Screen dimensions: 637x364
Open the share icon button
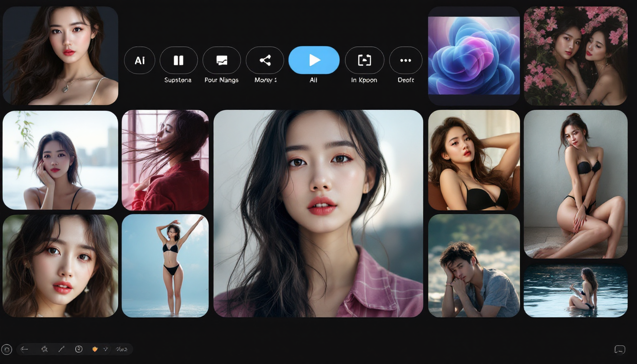coord(265,60)
